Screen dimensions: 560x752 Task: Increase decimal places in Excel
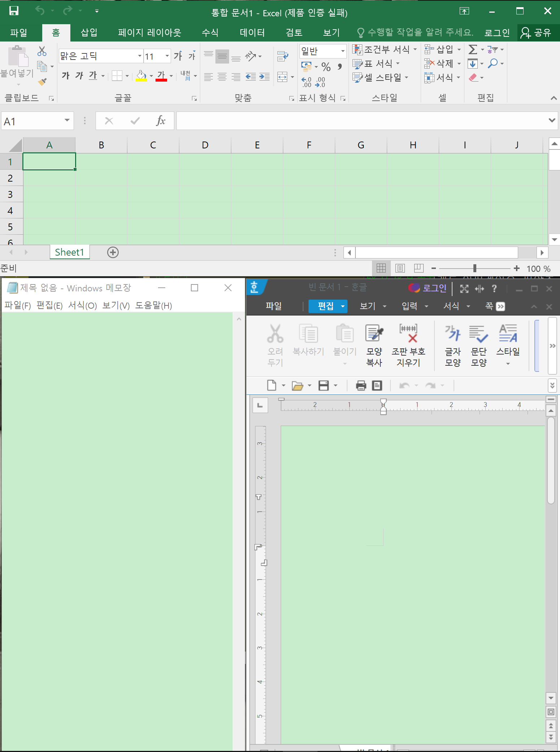[306, 82]
